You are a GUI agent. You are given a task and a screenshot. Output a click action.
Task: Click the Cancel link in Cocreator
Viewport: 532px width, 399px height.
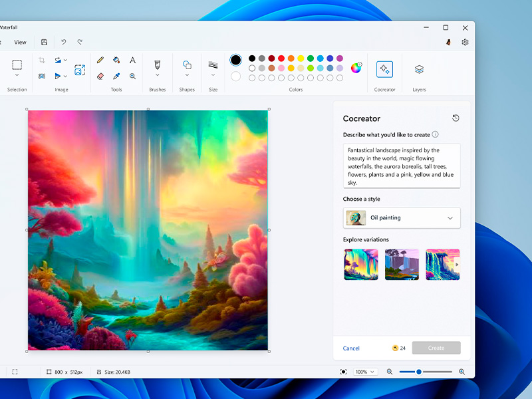(x=351, y=348)
